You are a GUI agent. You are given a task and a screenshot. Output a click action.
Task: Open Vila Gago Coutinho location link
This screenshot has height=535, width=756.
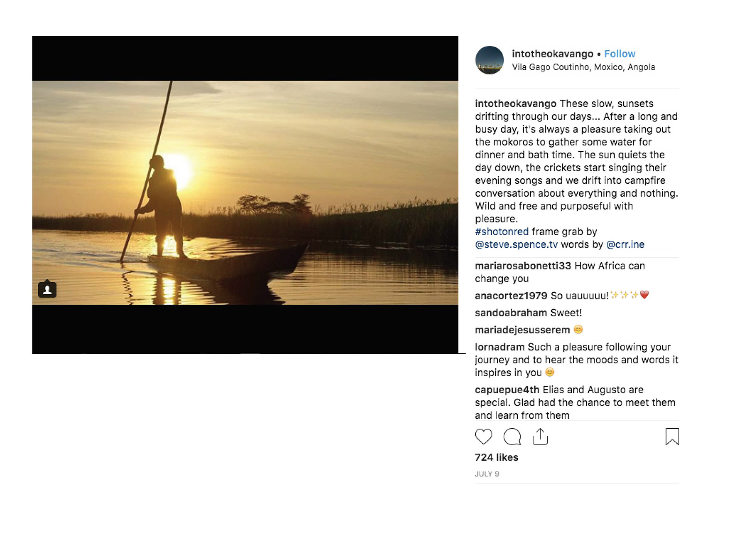click(x=583, y=67)
